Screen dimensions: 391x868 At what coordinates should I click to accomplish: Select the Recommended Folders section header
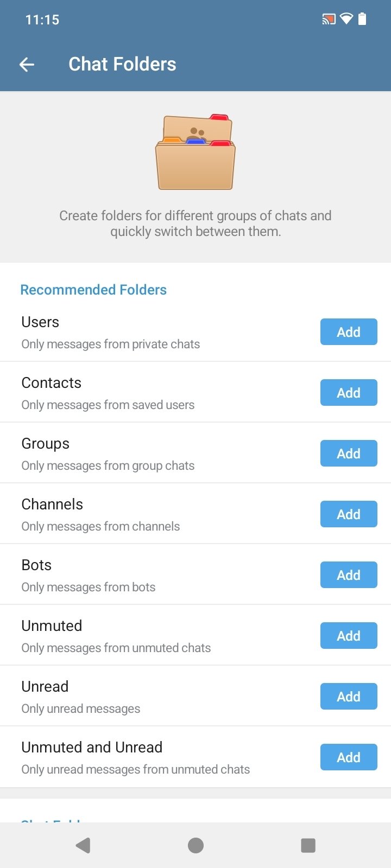(93, 290)
